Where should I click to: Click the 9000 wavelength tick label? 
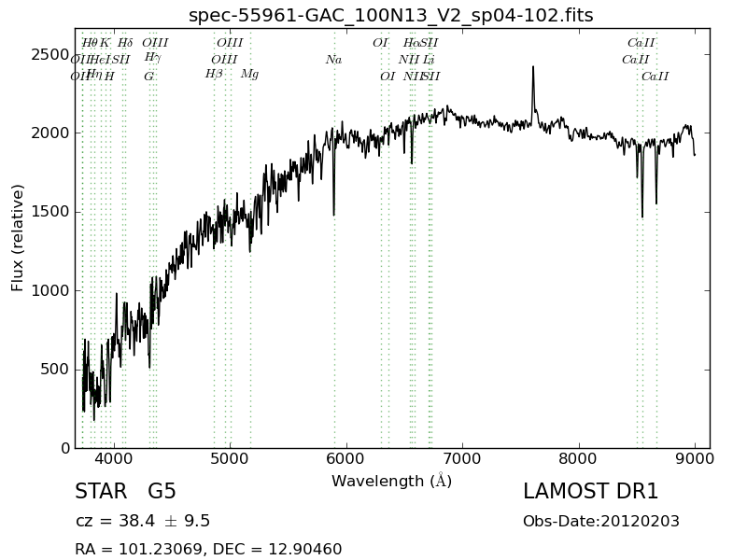click(695, 458)
